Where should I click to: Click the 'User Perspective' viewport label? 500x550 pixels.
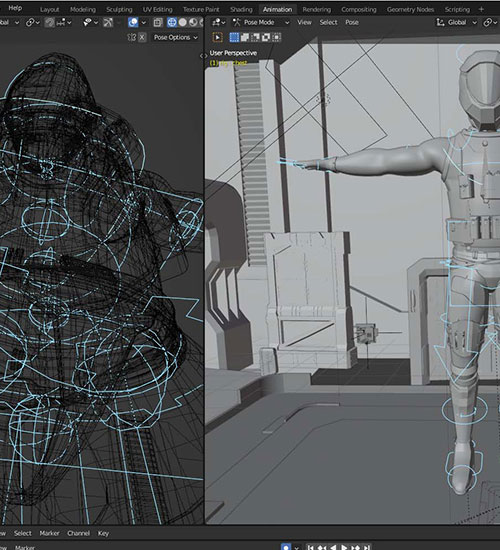tap(233, 53)
